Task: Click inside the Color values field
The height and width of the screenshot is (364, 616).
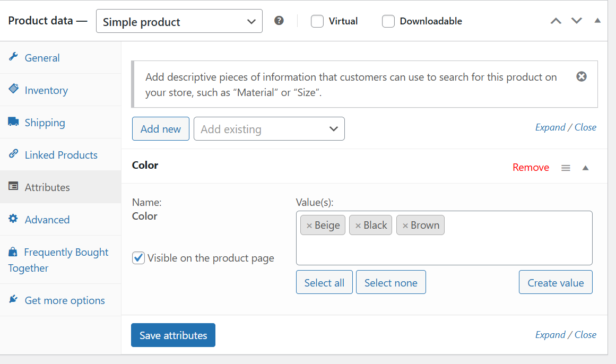Action: point(444,248)
